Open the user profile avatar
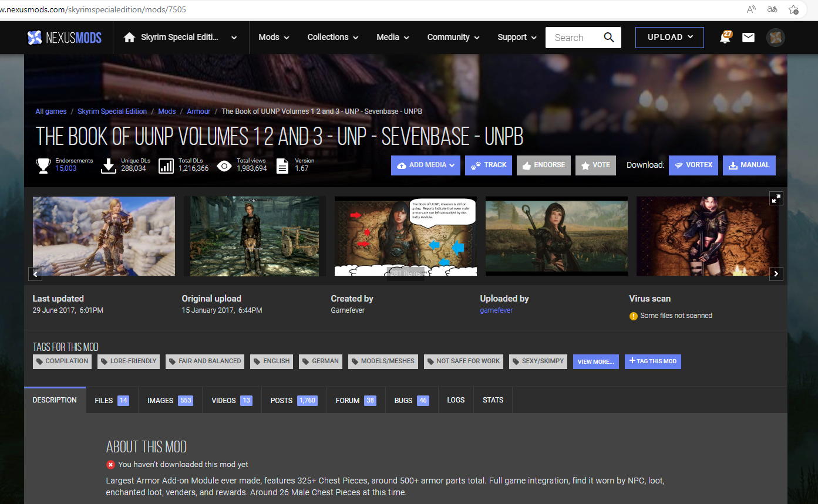Viewport: 818px width, 504px height. 776,38
